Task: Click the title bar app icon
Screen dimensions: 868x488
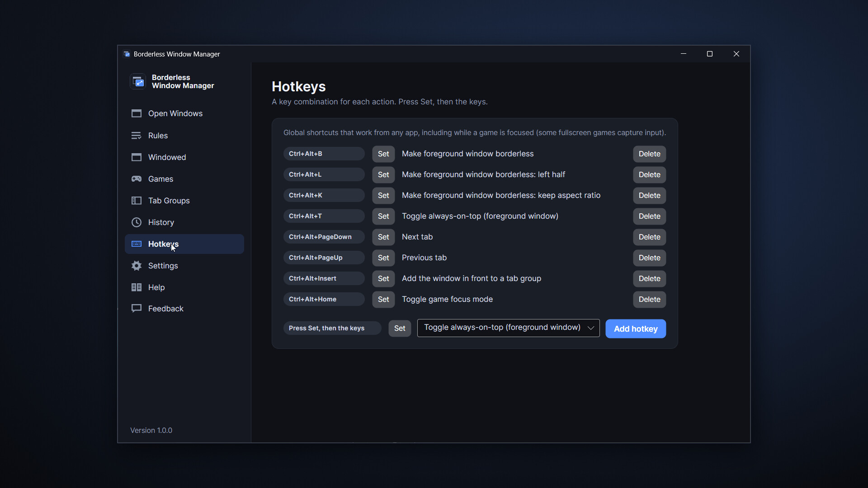Action: point(127,54)
